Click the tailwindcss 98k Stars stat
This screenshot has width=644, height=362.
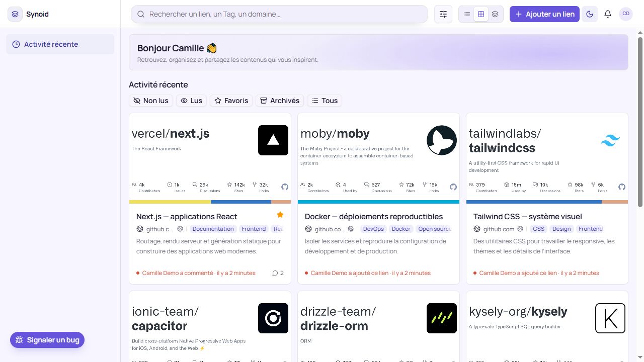(575, 187)
